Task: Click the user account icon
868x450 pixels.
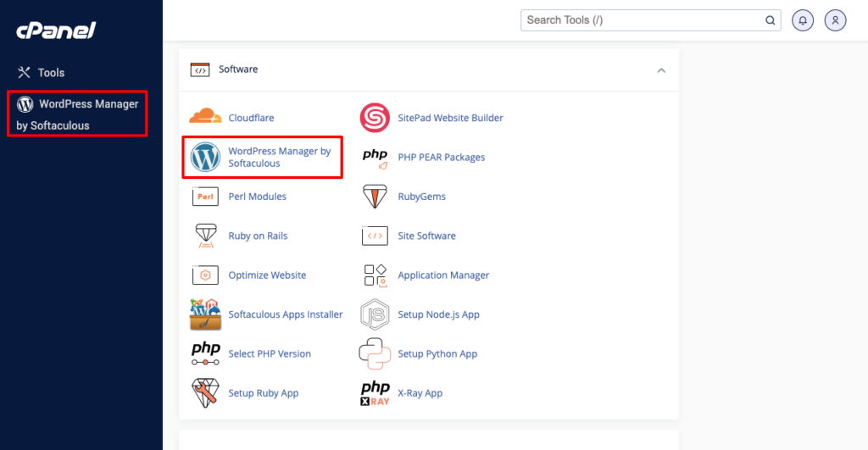Action: [x=835, y=20]
